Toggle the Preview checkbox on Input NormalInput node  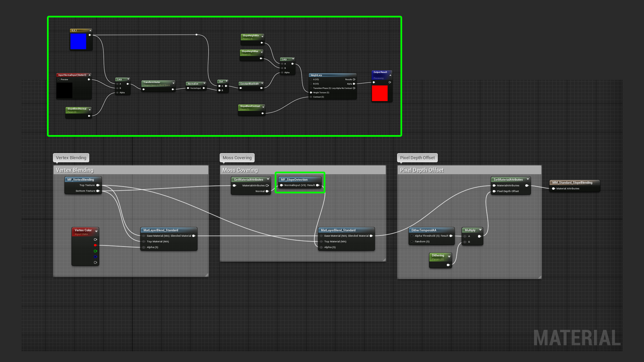59,80
